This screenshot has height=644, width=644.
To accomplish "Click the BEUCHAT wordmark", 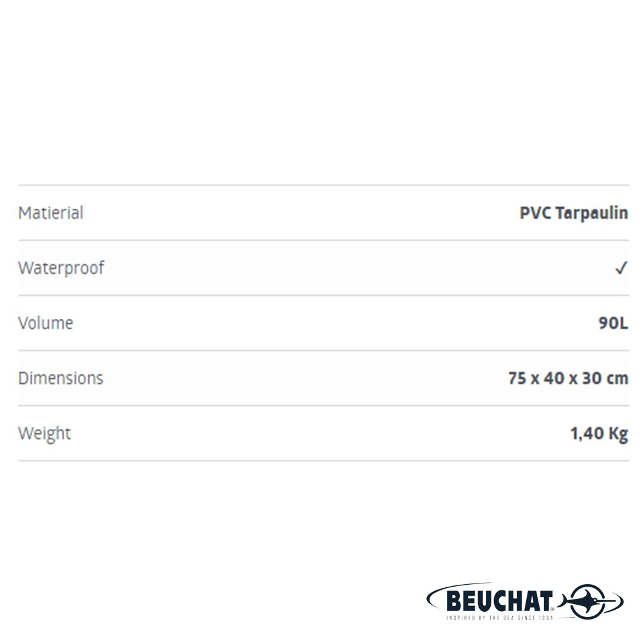I will point(499,601).
